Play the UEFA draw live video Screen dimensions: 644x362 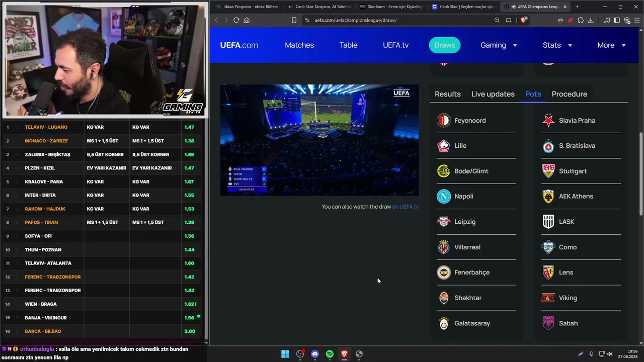pos(319,140)
